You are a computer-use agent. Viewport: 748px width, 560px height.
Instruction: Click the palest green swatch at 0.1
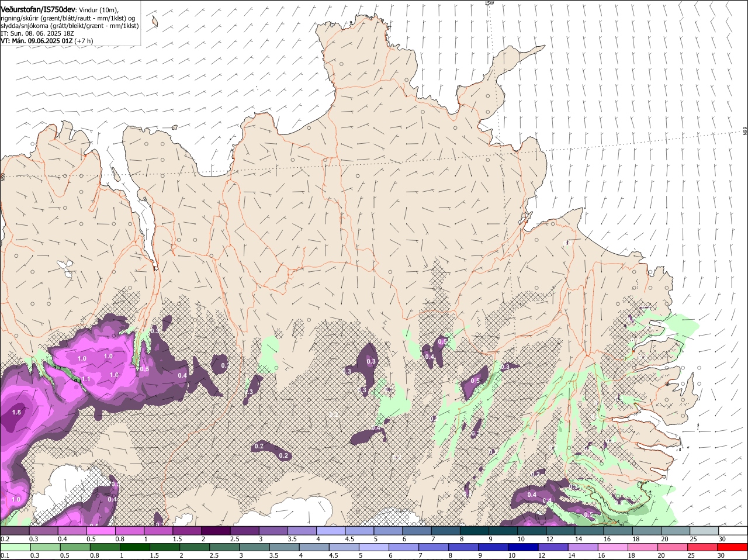15,547
